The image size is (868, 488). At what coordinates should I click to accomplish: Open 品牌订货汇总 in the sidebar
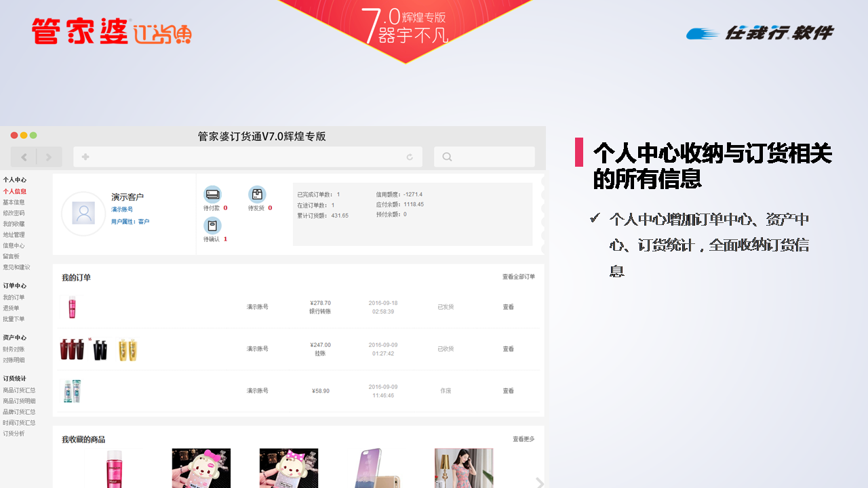click(x=19, y=411)
